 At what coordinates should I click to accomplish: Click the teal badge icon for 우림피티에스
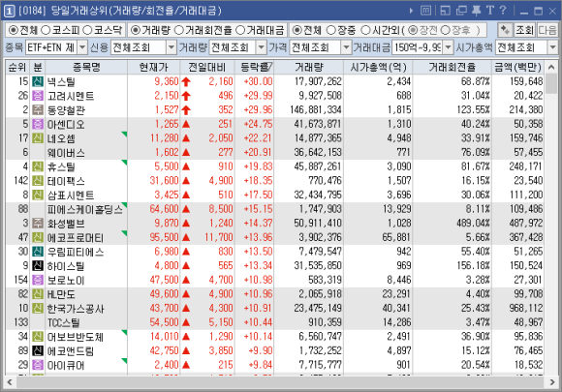pos(38,252)
